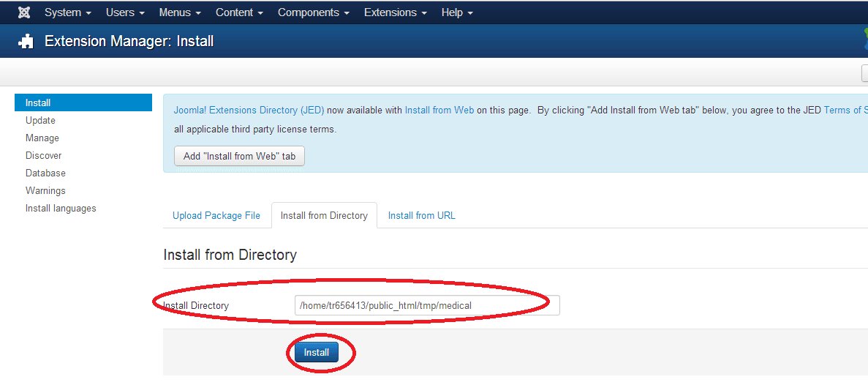Open the Help dropdown menu

point(457,12)
